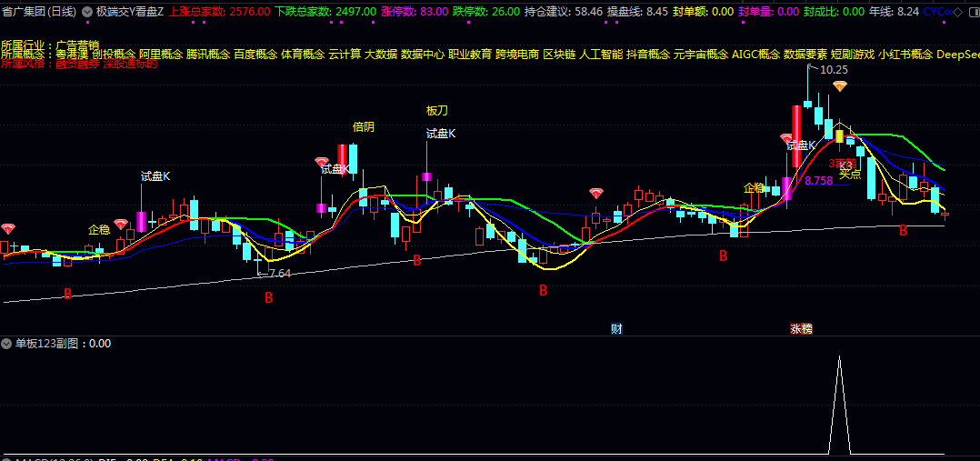980x461 pixels.
Task: Click the 创投概念 concept tag
Action: click(x=114, y=55)
